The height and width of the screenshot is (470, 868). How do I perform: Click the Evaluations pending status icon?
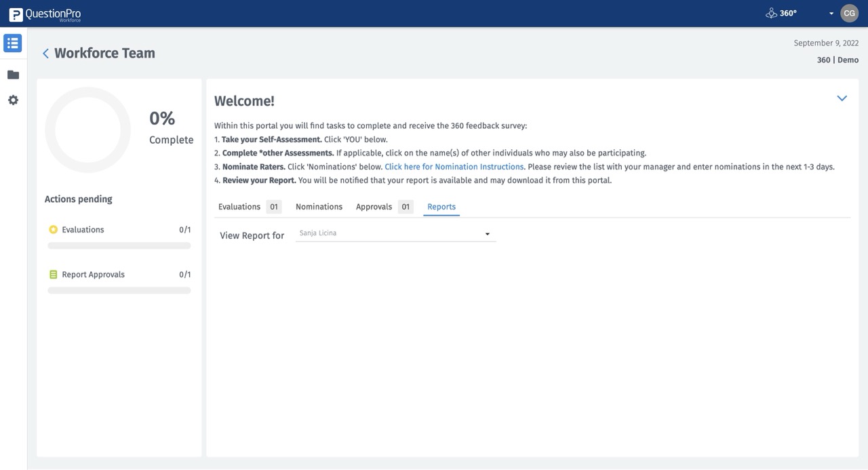click(x=53, y=229)
